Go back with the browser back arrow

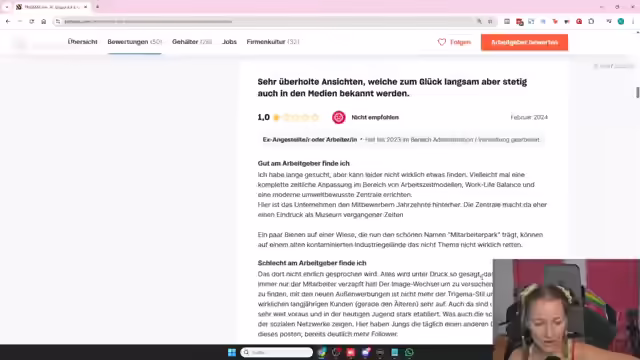click(x=8, y=21)
